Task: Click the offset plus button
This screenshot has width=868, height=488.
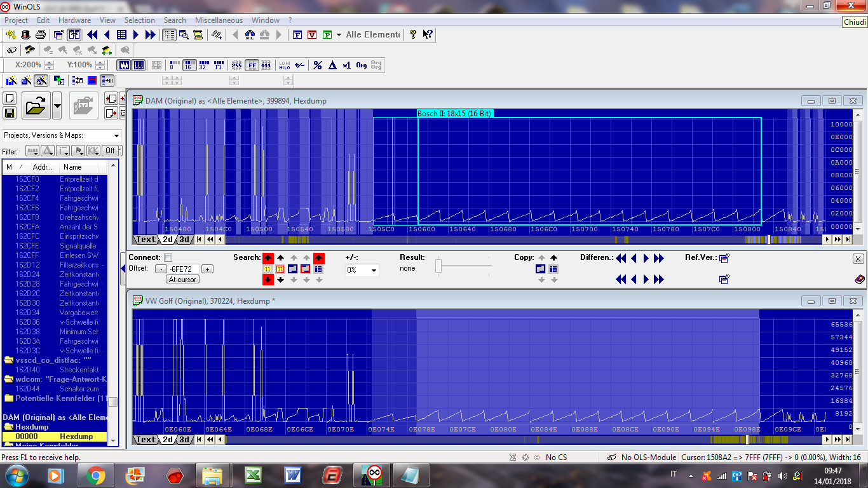Action: (x=207, y=269)
